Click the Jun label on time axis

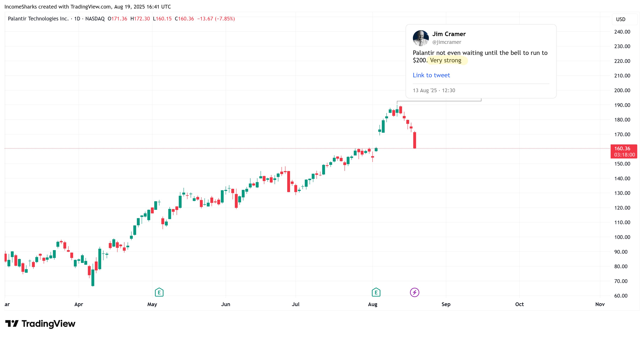(225, 304)
